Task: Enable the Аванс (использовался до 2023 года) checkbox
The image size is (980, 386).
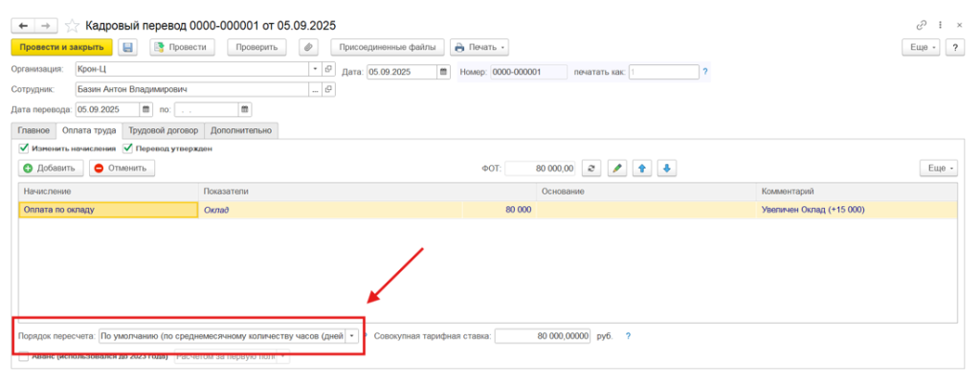Action: point(24,356)
